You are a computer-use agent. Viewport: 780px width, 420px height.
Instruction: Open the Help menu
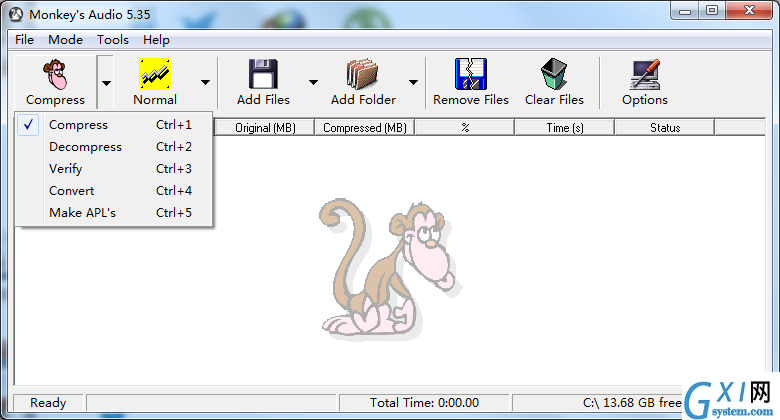(x=156, y=40)
